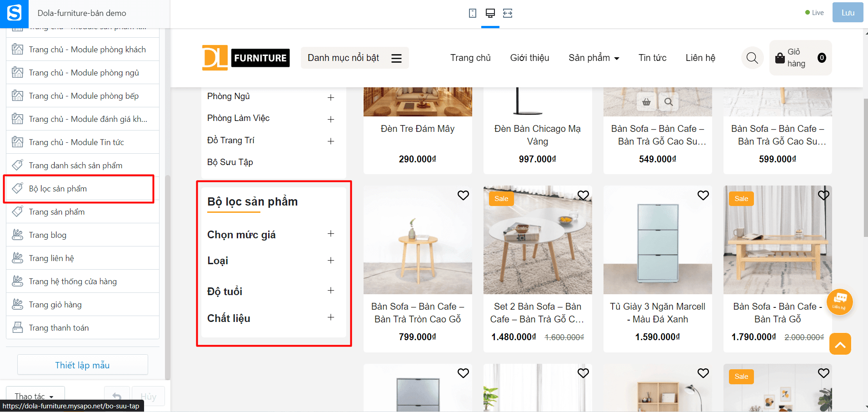Image resolution: width=868 pixels, height=412 pixels.
Task: Click the Lưu save button
Action: tap(848, 13)
